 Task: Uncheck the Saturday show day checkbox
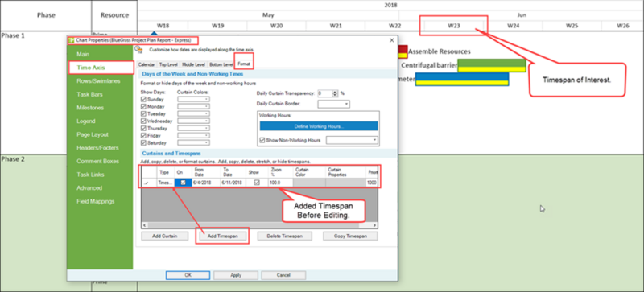(143, 143)
